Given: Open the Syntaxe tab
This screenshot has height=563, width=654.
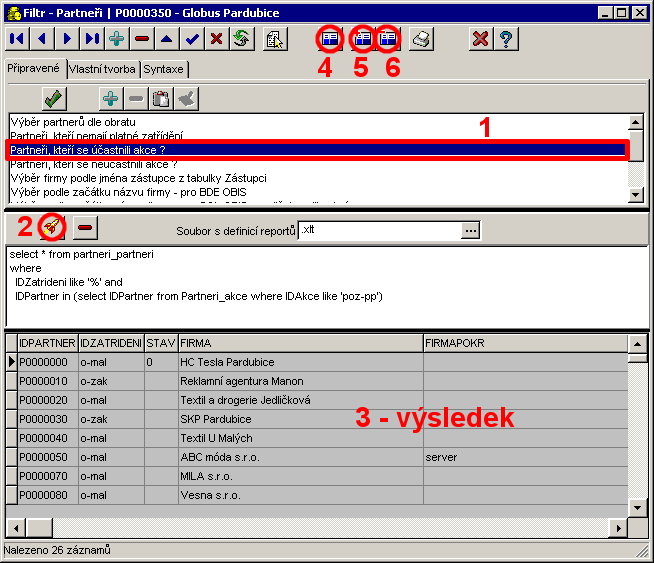Looking at the screenshot, I should point(162,69).
